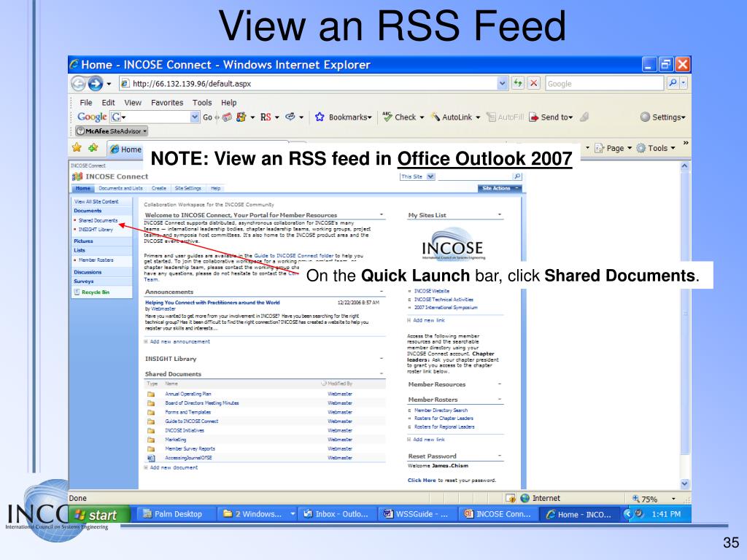Click View All Site Content link
The image size is (747, 560).
pos(97,202)
